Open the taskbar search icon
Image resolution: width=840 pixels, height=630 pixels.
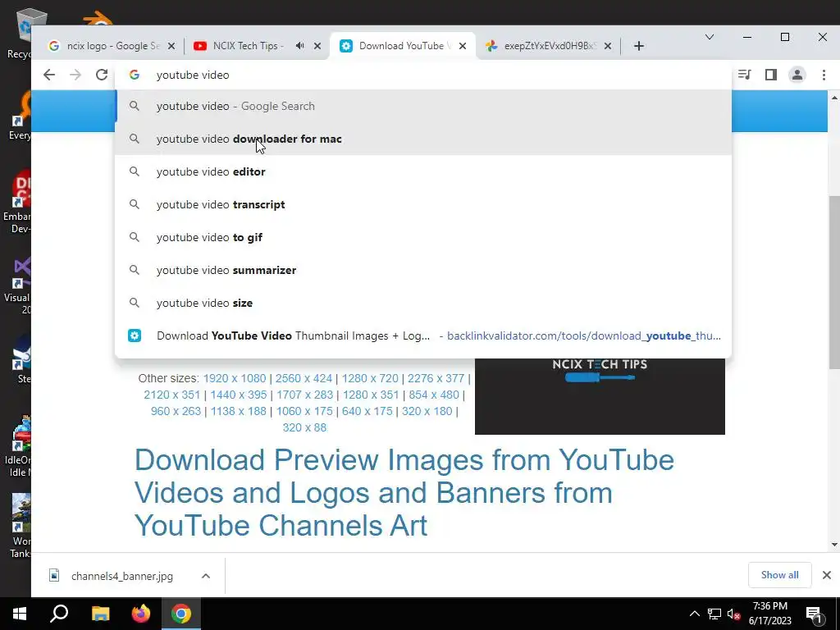pyautogui.click(x=59, y=614)
